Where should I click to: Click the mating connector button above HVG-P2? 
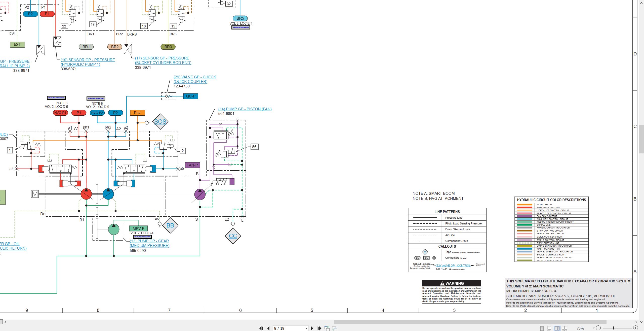tap(96, 98)
